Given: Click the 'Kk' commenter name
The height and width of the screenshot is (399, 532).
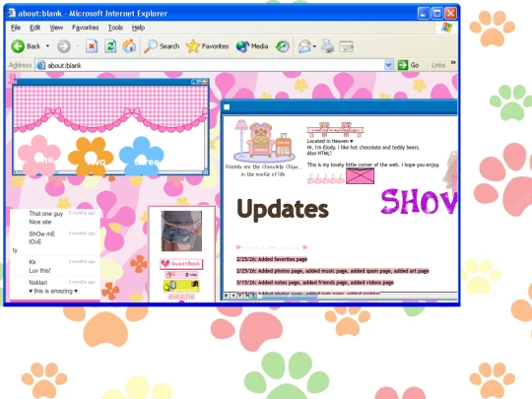Looking at the screenshot, I should (33, 262).
